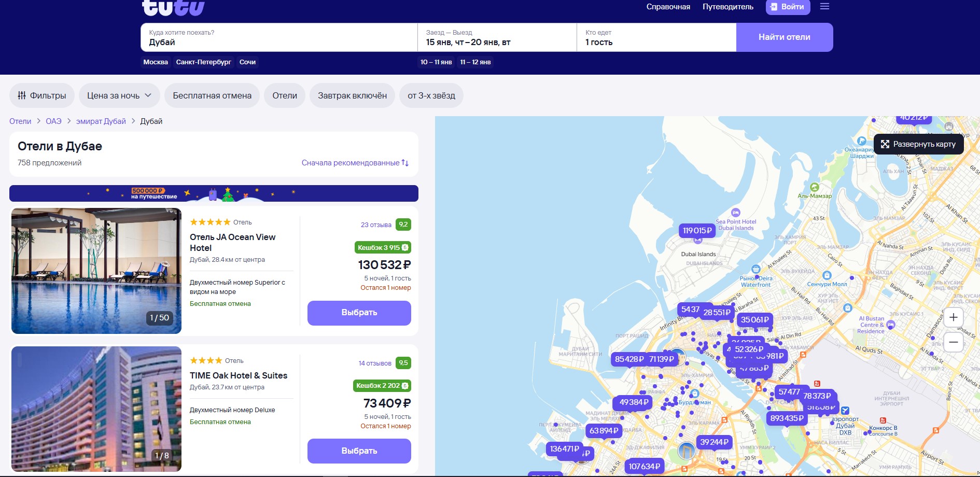This screenshot has height=477, width=980.
Task: Click the tutu logo
Action: coord(173,7)
